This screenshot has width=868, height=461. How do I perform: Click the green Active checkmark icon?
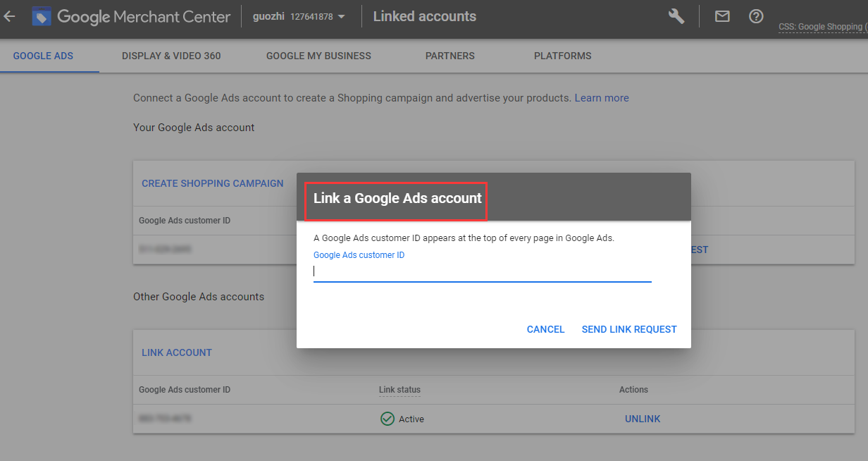click(x=387, y=419)
